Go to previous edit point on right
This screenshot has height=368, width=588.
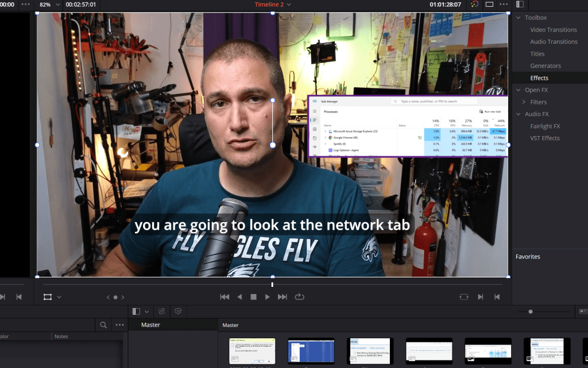[x=497, y=297]
